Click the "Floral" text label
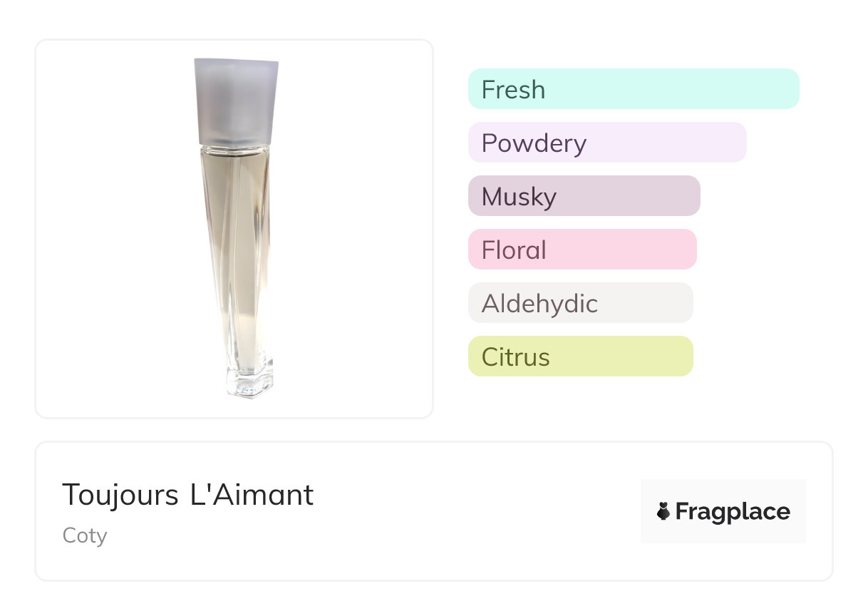 pyautogui.click(x=514, y=250)
